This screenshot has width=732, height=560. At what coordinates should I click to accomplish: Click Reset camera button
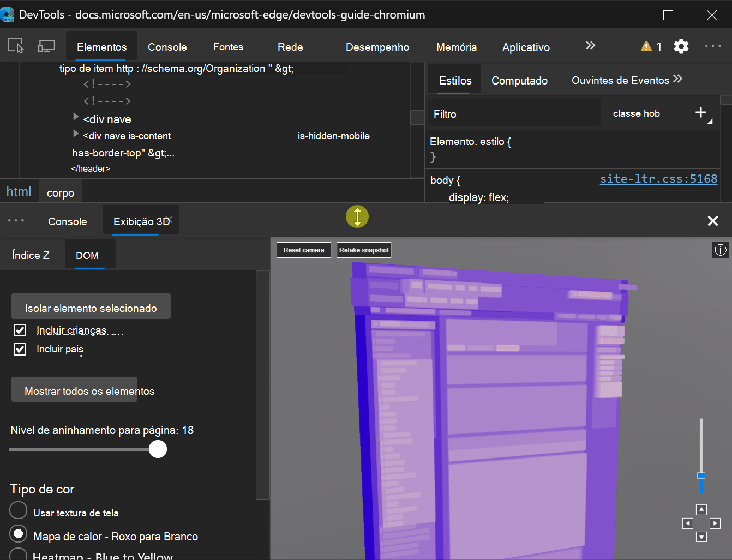(x=303, y=250)
